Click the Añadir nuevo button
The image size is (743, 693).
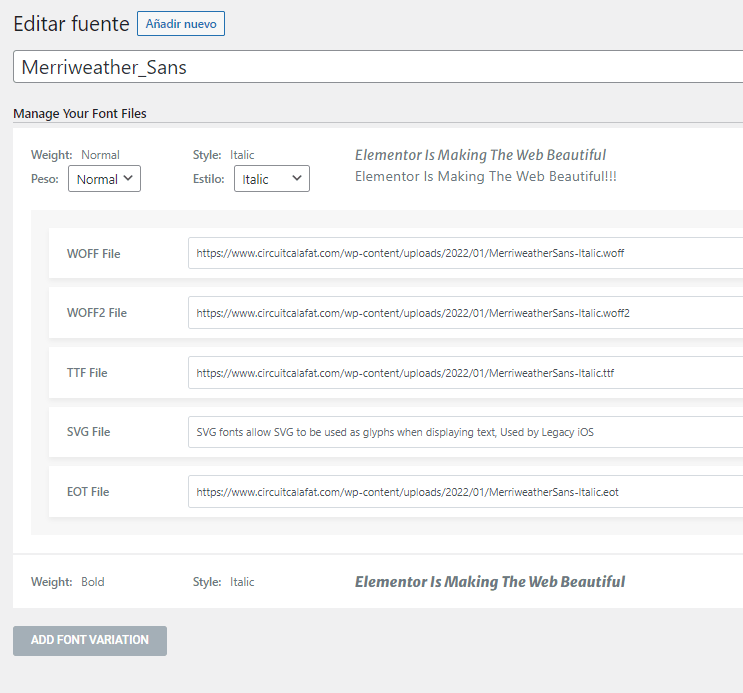[181, 24]
